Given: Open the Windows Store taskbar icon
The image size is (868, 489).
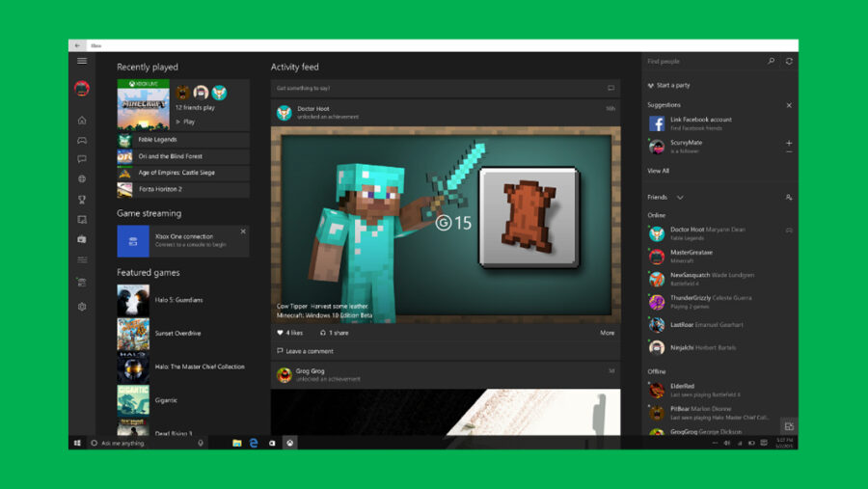Looking at the screenshot, I should (272, 443).
